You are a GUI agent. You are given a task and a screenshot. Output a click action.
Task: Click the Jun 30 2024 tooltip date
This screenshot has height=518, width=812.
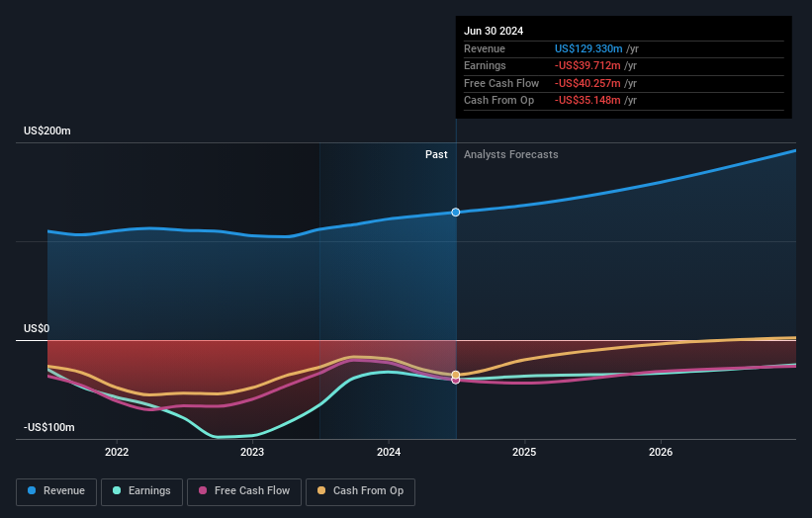point(494,31)
